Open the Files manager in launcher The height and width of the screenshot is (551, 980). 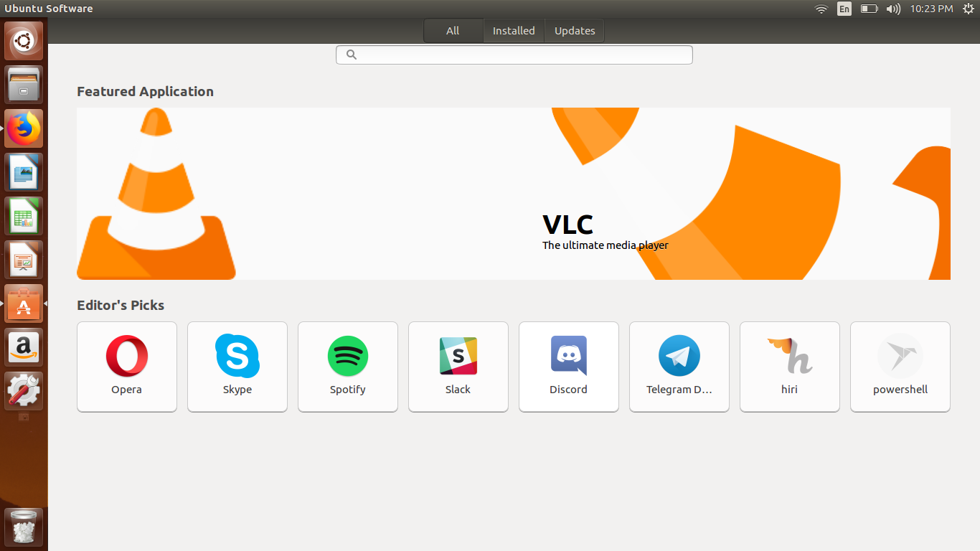pyautogui.click(x=24, y=85)
